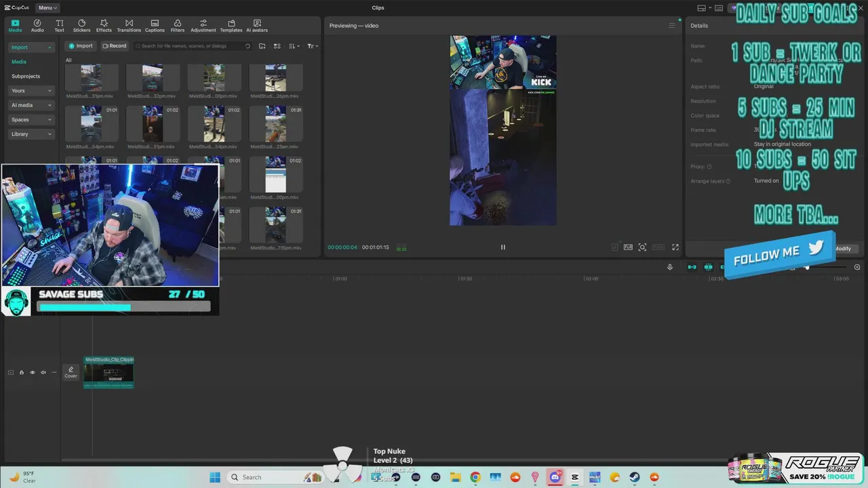Select the MeldStudio_Clip clip on timeline
The height and width of the screenshot is (488, 868).
tap(108, 372)
